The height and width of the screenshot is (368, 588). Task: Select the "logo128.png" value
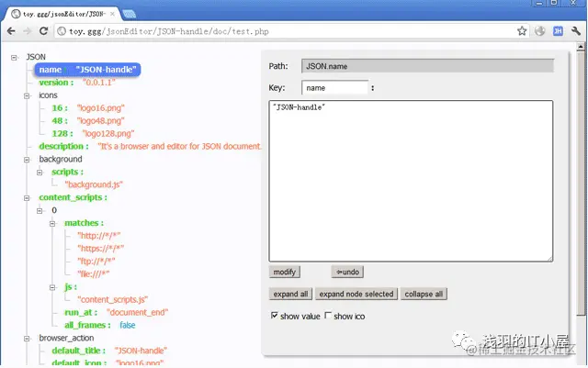[108, 133]
